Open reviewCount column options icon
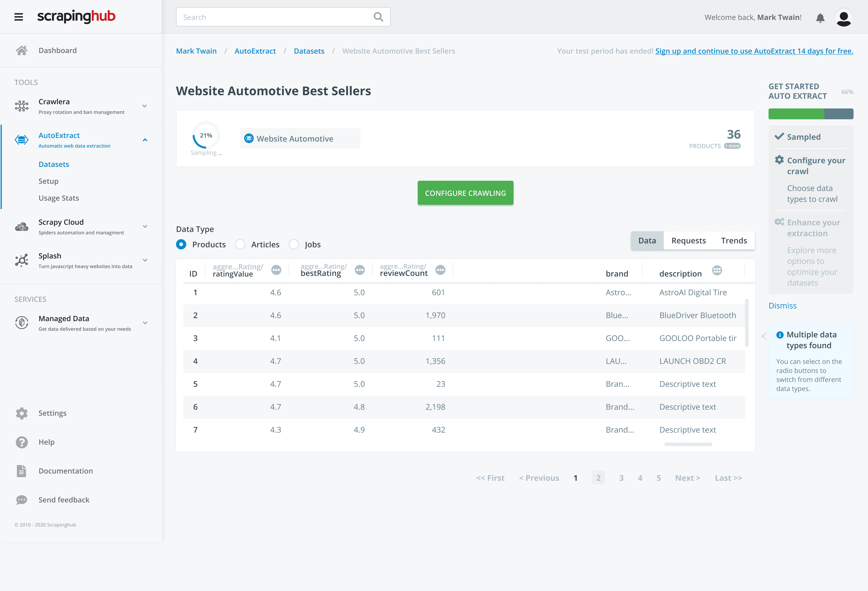868x591 pixels. click(440, 270)
